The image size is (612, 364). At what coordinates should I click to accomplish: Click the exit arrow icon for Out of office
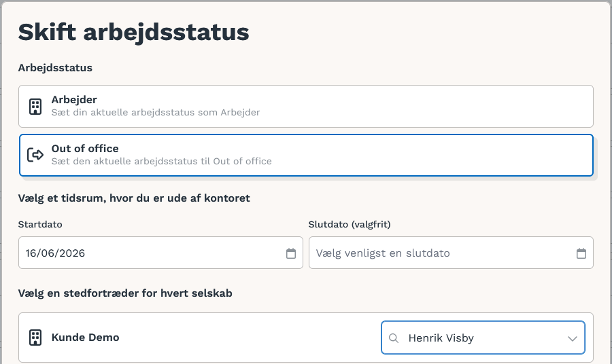(35, 155)
